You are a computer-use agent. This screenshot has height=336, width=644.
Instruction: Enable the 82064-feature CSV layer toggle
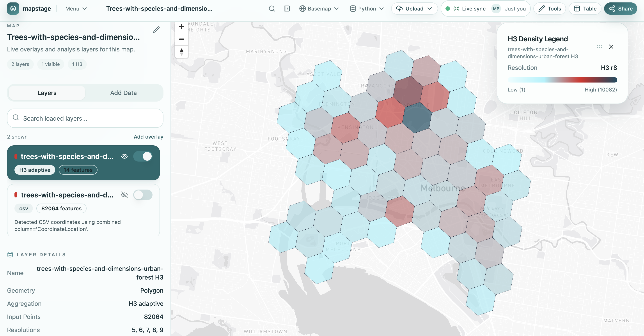143,195
